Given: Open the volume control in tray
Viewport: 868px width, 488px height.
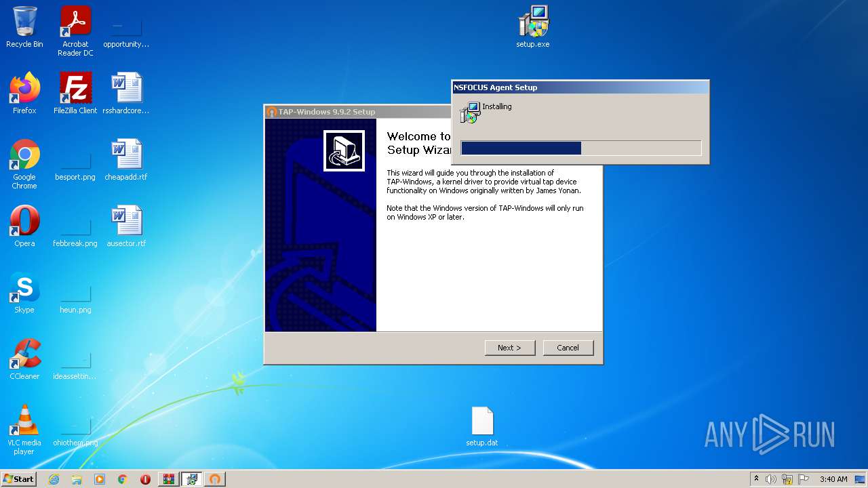Looking at the screenshot, I should click(x=771, y=479).
